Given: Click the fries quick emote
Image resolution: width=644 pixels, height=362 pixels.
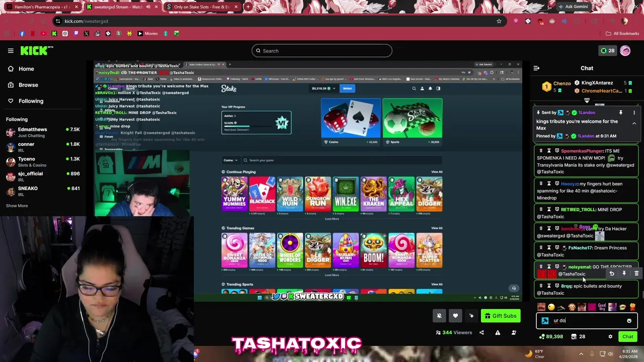Looking at the screenshot, I should point(632,307).
